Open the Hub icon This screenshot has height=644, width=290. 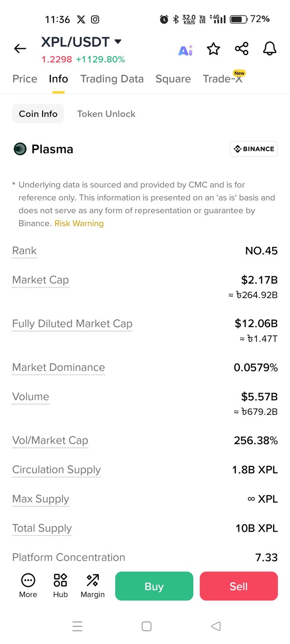60,586
